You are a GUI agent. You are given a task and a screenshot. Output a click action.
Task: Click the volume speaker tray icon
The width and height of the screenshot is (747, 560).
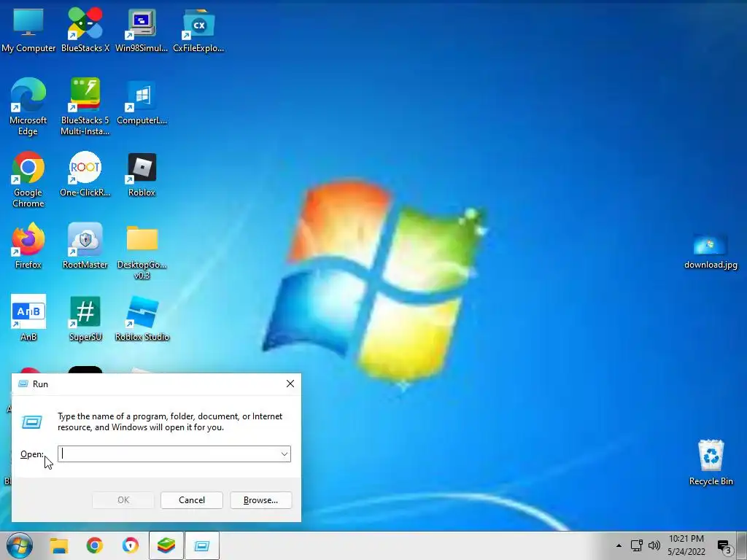tap(654, 545)
